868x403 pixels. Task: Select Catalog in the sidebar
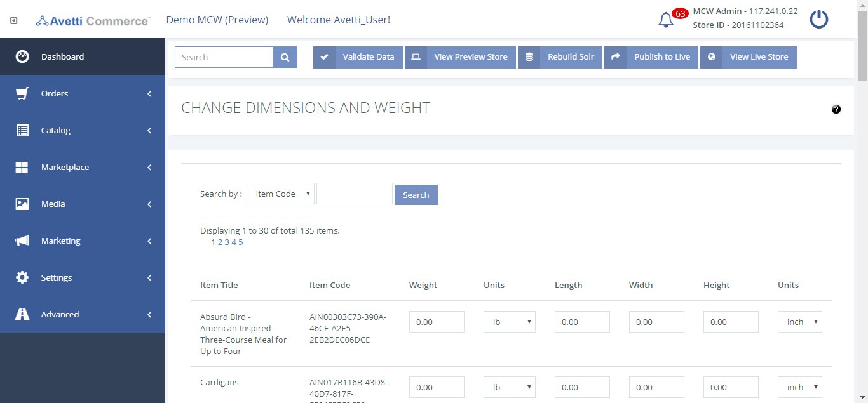pos(83,130)
